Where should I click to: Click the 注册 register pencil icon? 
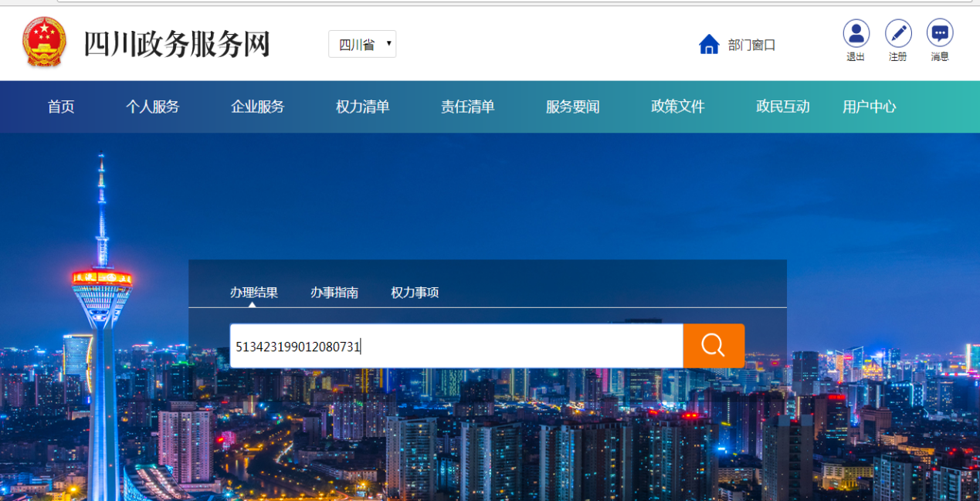(x=897, y=33)
